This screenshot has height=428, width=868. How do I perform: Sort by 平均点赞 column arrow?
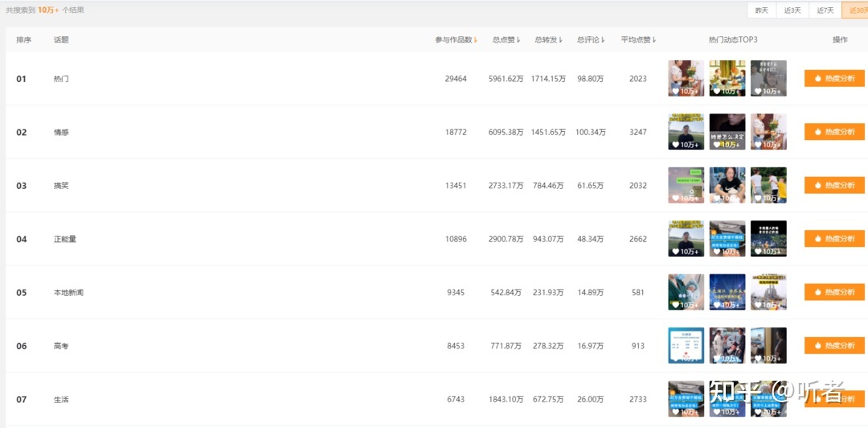pyautogui.click(x=654, y=40)
